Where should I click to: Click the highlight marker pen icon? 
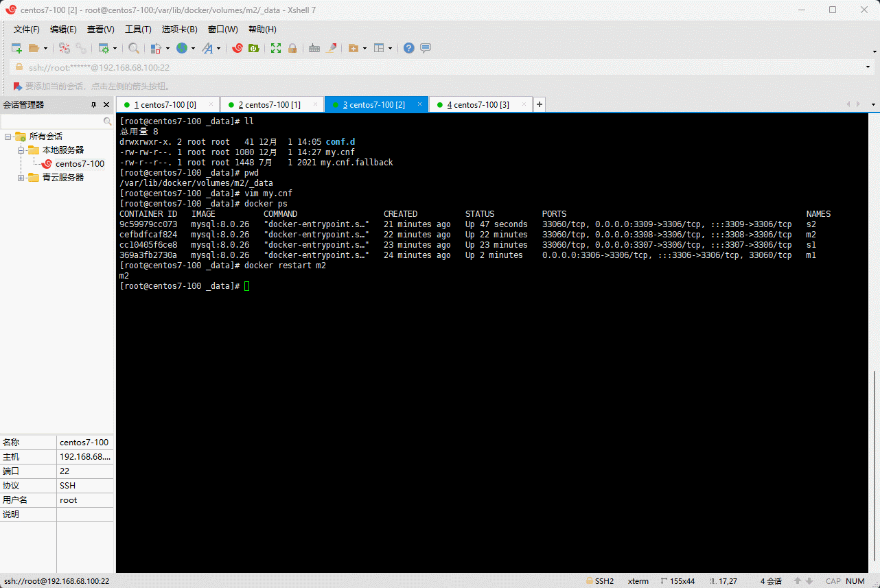332,48
